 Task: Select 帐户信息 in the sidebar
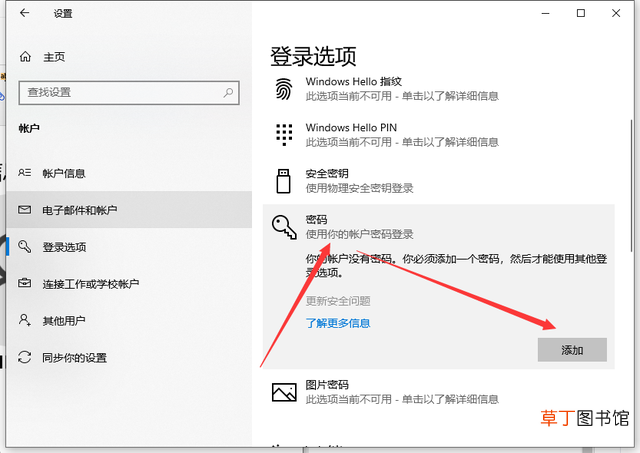coord(129,173)
